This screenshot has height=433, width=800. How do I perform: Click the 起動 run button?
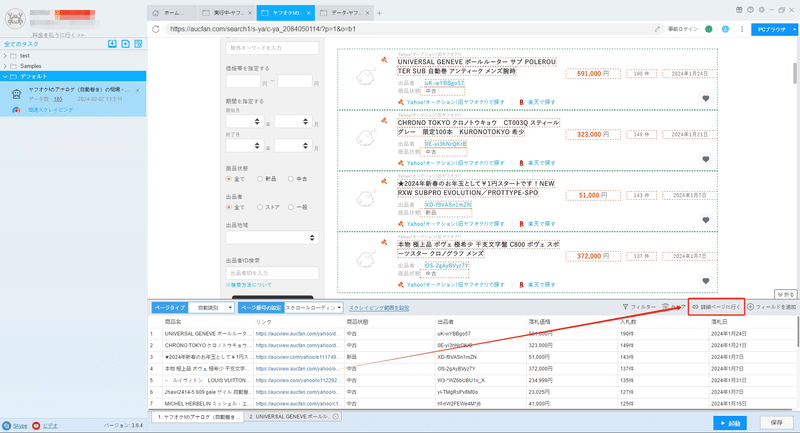point(730,423)
